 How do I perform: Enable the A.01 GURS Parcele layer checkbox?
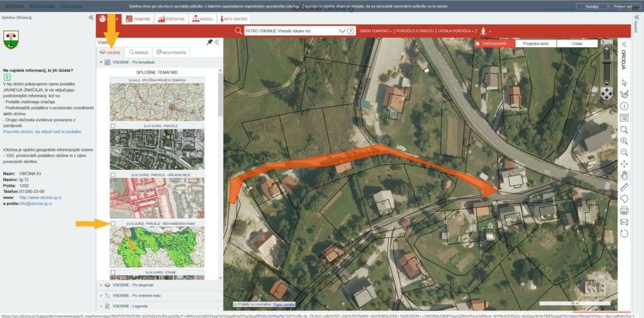113,126
